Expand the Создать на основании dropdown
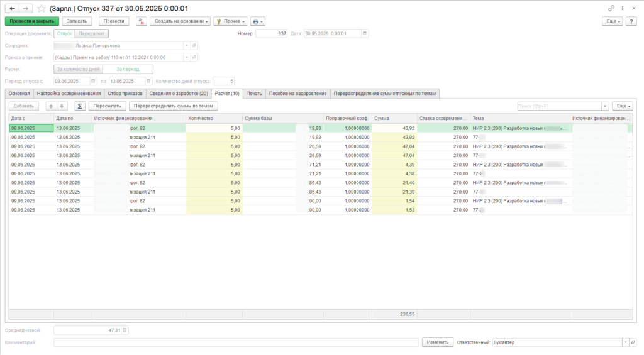This screenshot has height=355, width=644. coord(180,21)
